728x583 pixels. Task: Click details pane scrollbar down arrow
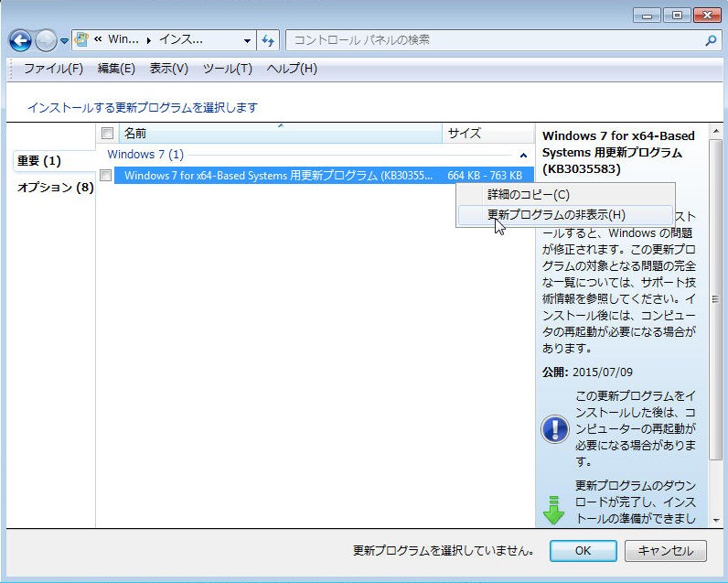tap(715, 520)
